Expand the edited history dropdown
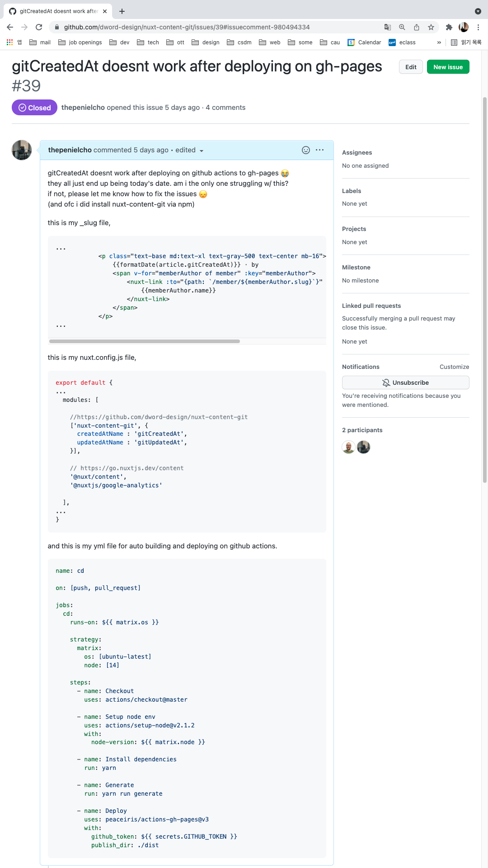488x868 pixels. click(202, 151)
